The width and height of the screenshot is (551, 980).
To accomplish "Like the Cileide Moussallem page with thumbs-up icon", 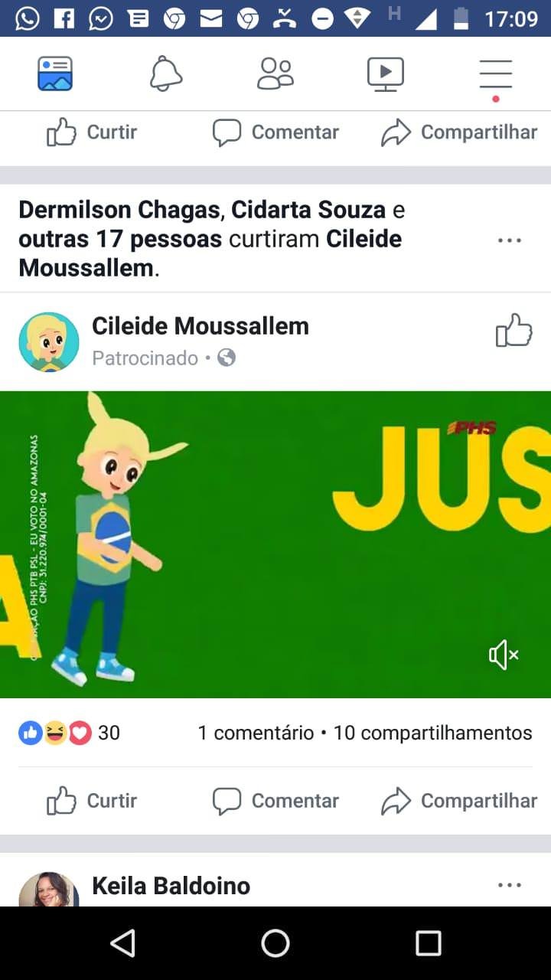I will 514,331.
